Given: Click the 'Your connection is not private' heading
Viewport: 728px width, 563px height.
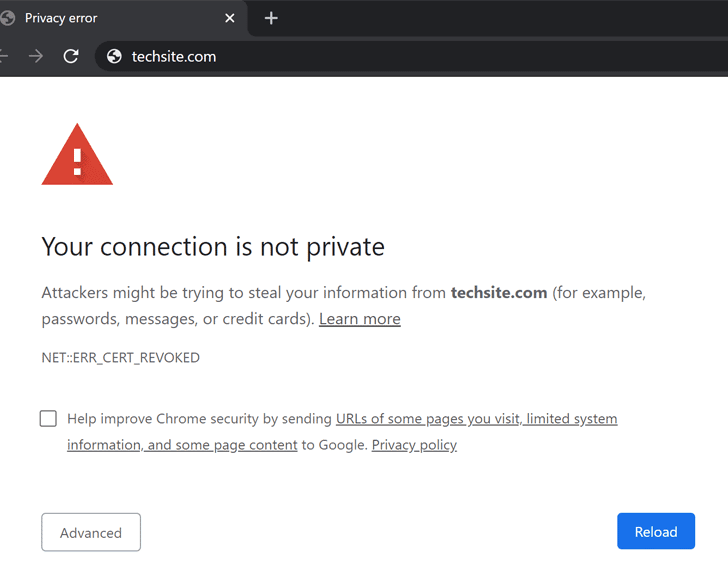Looking at the screenshot, I should (x=213, y=247).
